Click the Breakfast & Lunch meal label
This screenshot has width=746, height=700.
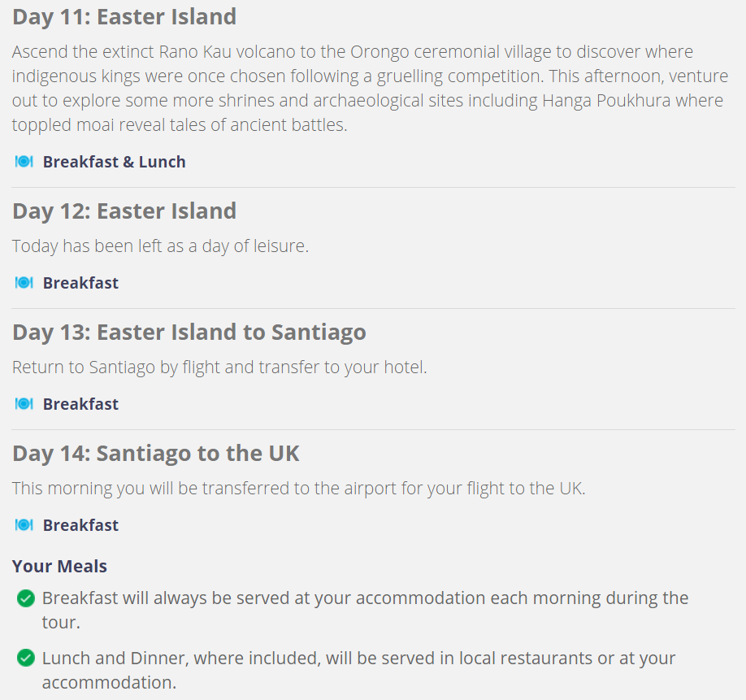coord(115,162)
